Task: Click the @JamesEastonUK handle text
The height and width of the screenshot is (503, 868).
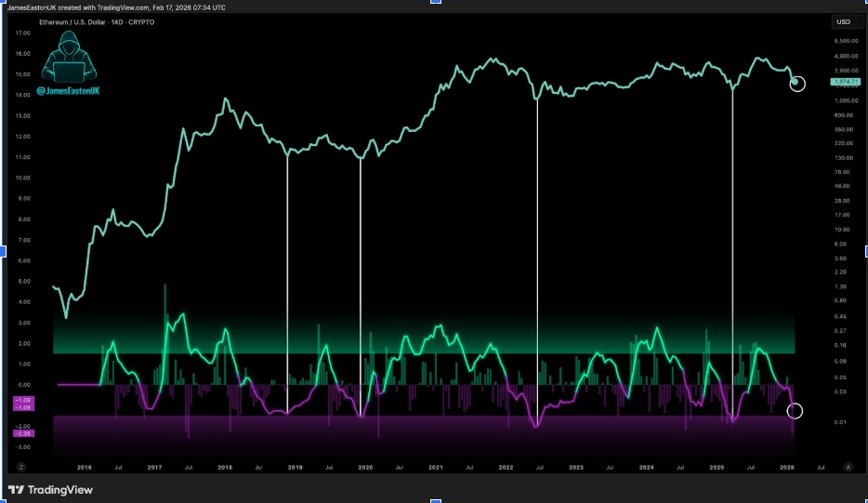Action: coord(68,91)
